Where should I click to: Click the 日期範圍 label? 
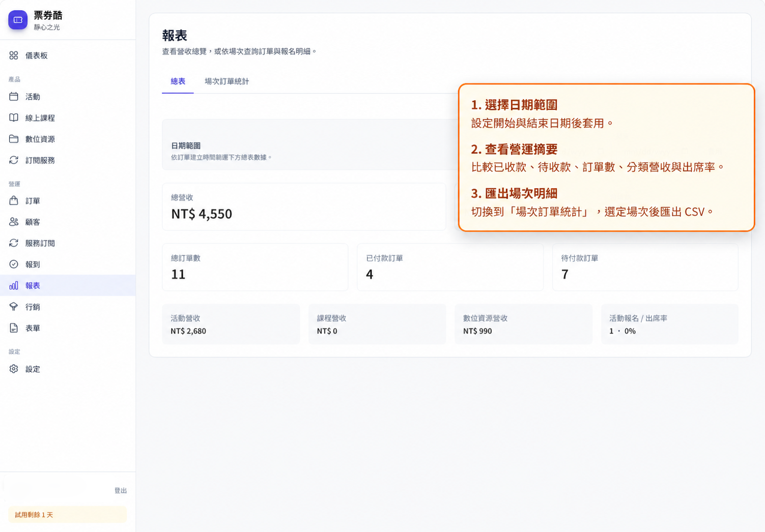(186, 145)
